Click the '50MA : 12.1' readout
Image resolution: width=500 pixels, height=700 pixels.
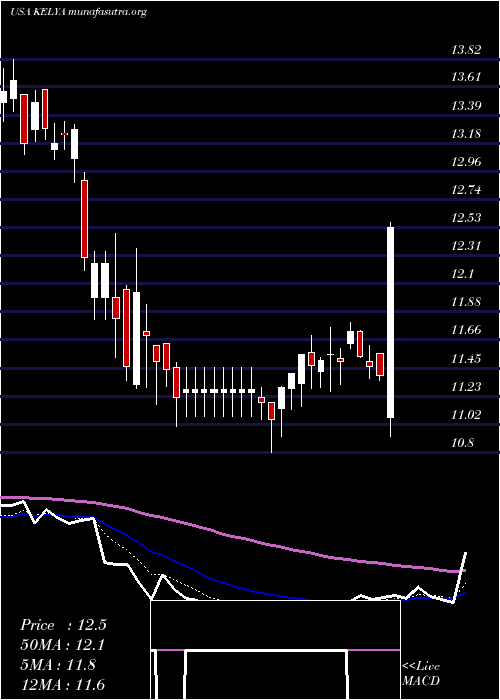click(x=63, y=645)
